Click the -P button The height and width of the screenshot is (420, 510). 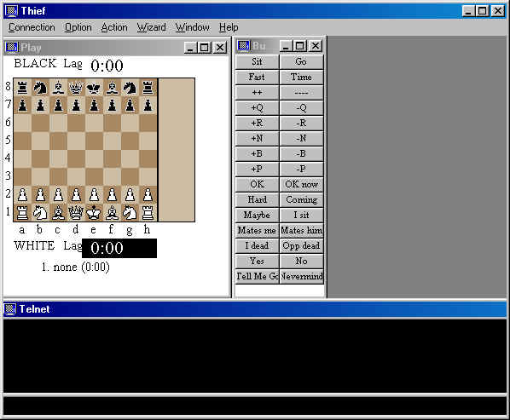[301, 169]
